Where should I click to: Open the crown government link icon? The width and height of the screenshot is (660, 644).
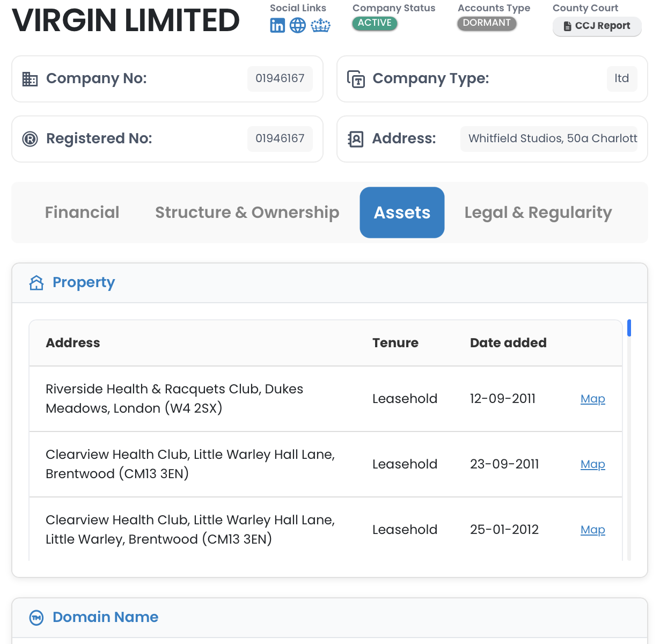pyautogui.click(x=320, y=25)
